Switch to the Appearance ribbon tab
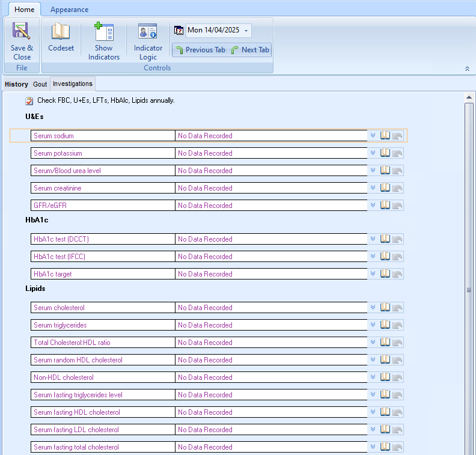This screenshot has height=455, width=476. [x=70, y=10]
